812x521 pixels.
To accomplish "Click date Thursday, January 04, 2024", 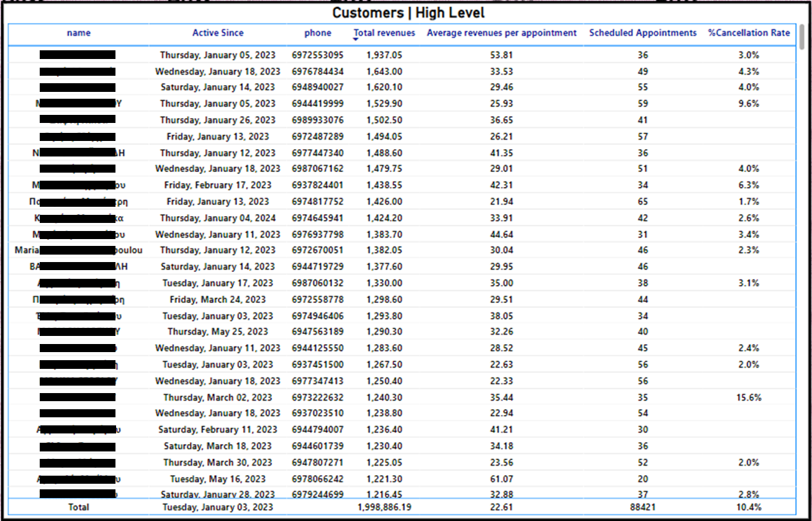I will pos(218,218).
